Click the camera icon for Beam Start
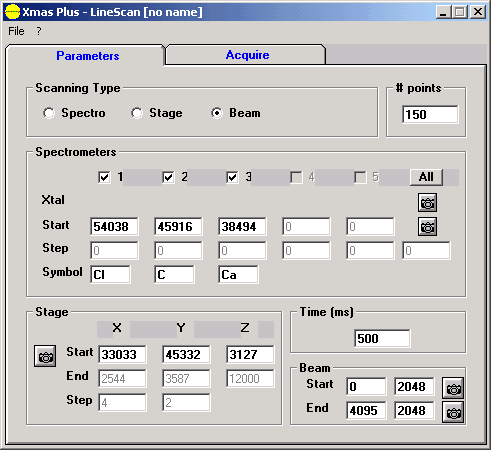Image resolution: width=491 pixels, height=450 pixels. 453,388
